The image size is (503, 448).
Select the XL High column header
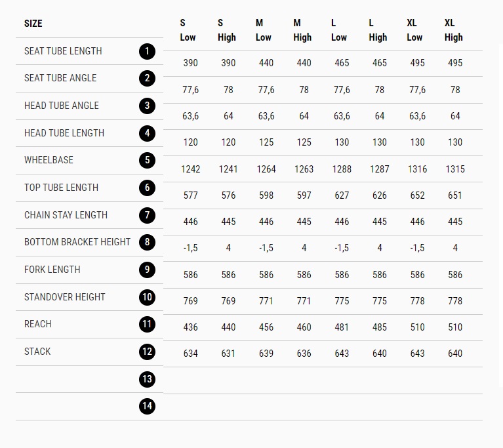[454, 30]
